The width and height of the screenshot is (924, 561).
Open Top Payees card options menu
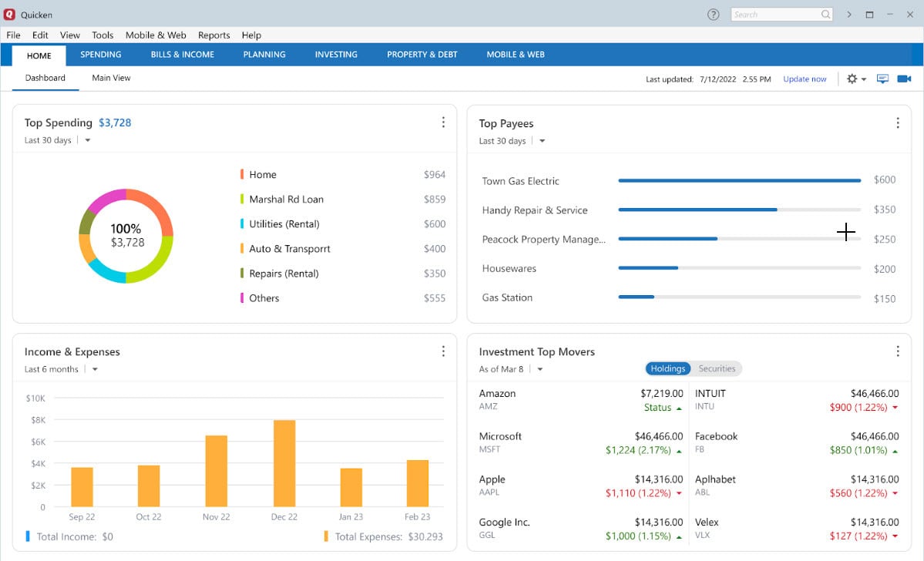[x=898, y=123]
